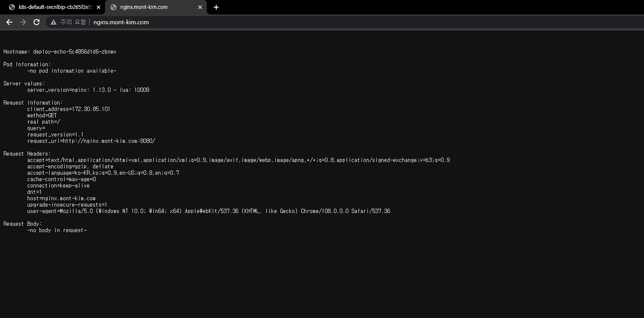Go back to the previous page
The width and height of the screenshot is (644, 318).
9,22
